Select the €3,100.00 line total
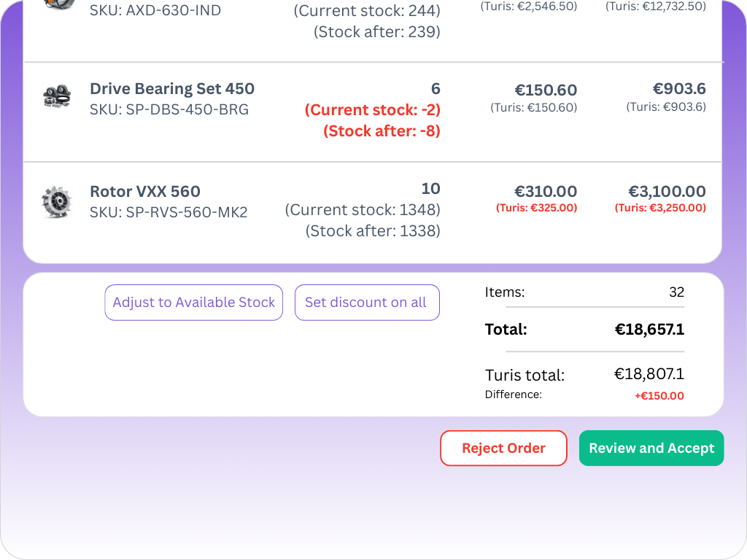 (x=667, y=191)
